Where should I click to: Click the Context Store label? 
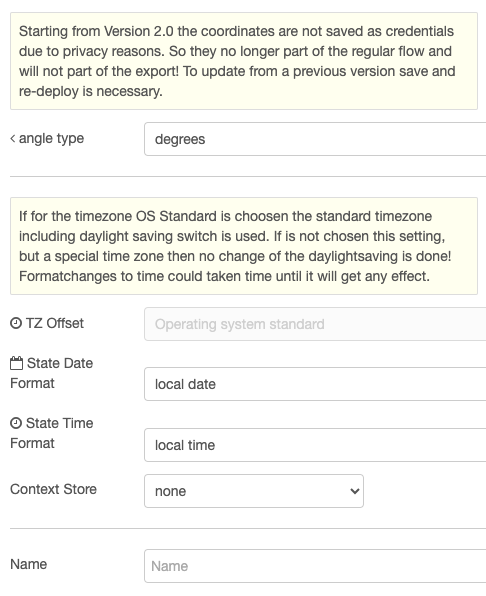coord(54,489)
